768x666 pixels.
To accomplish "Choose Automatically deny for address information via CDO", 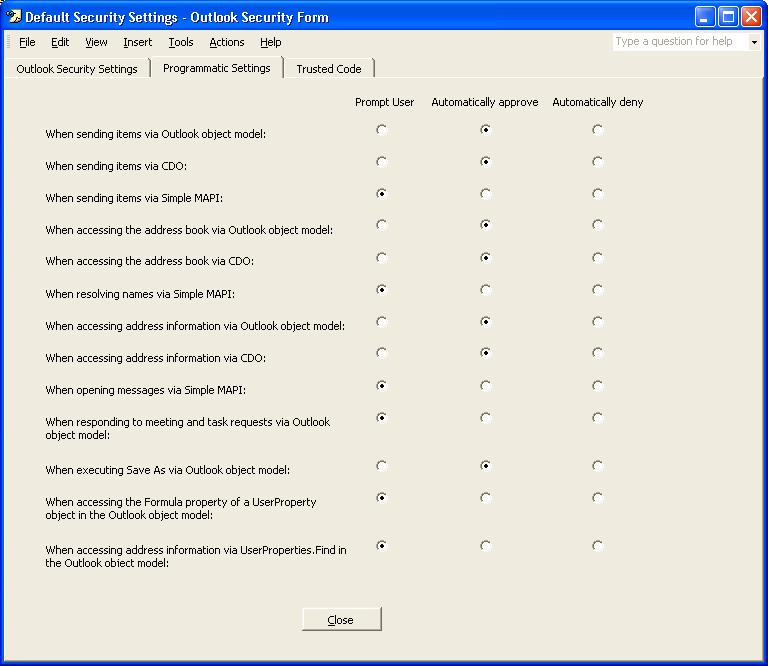I will [x=597, y=353].
